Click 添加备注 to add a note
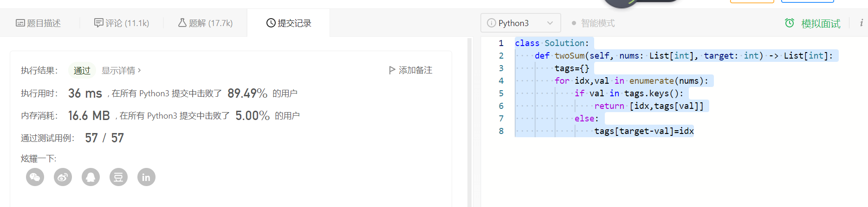The width and height of the screenshot is (868, 207). [410, 70]
